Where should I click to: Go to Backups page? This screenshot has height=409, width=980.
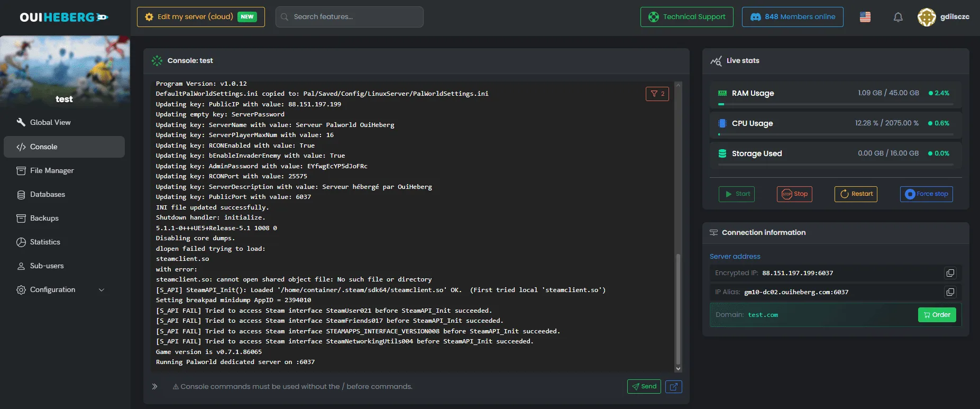pyautogui.click(x=44, y=218)
